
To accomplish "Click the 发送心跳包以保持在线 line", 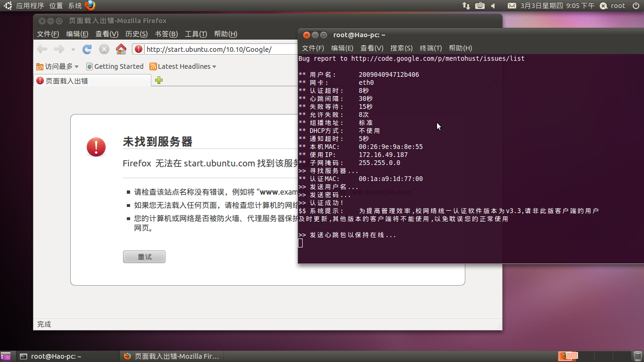I will tap(347, 235).
